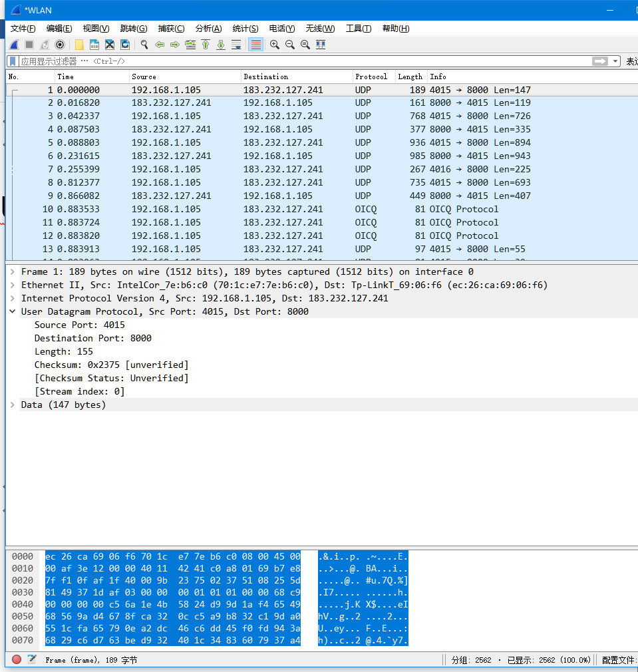638x672 pixels.
Task: Expand the Data (147 bytes) node
Action: coord(13,405)
